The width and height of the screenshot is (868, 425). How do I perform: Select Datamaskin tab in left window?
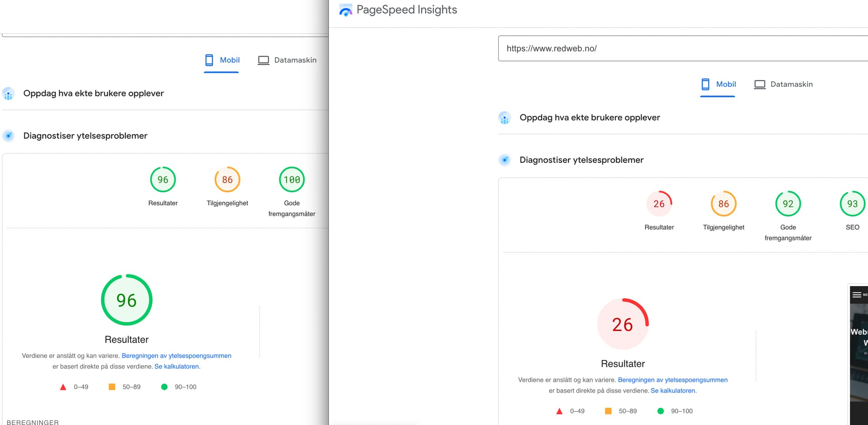pos(287,60)
